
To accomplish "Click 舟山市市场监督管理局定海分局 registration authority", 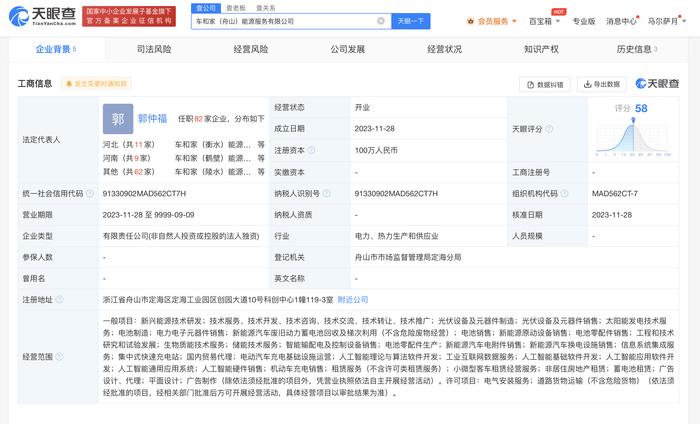I will (408, 257).
